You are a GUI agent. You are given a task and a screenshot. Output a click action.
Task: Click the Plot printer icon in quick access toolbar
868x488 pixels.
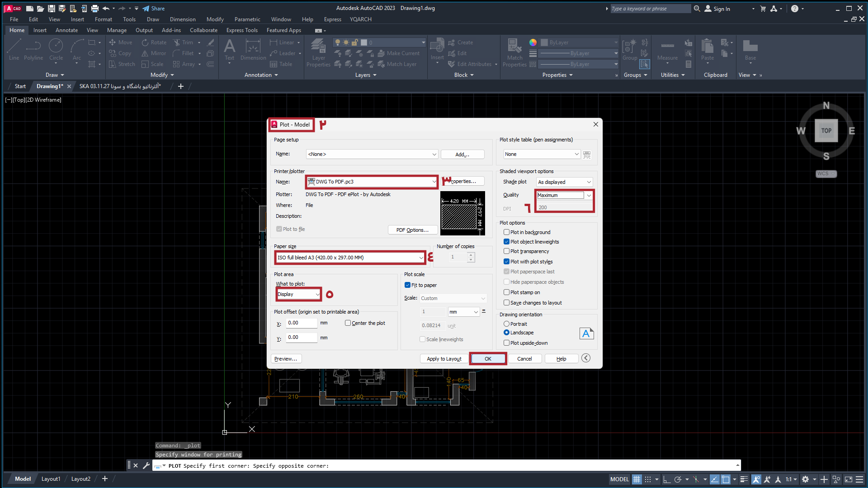(94, 9)
